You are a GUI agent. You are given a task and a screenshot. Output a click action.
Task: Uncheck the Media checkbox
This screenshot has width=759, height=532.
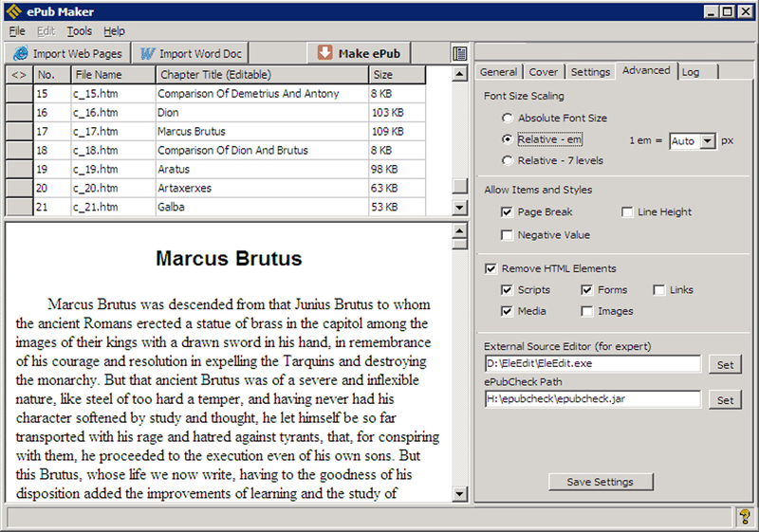point(507,311)
